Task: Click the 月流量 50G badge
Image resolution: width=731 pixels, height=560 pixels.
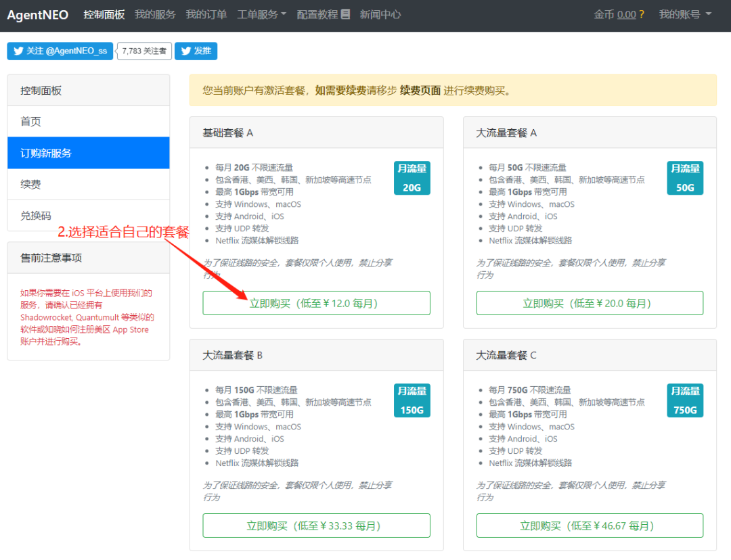Action: pyautogui.click(x=685, y=178)
